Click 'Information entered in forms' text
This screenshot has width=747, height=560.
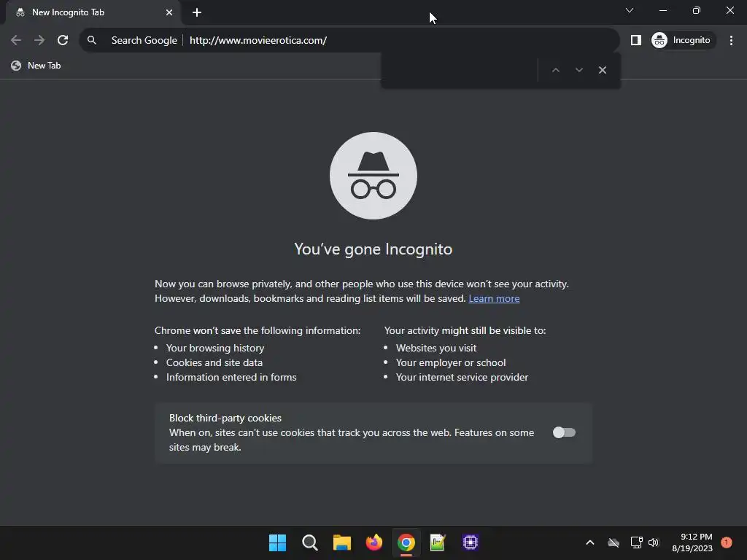coord(231,377)
